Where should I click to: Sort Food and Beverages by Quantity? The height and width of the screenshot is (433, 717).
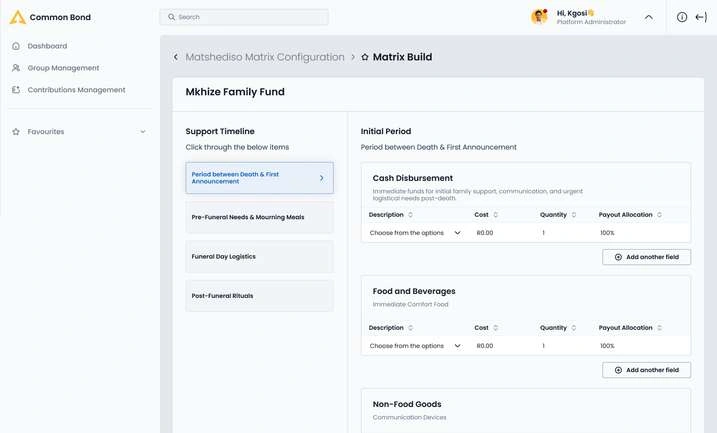click(x=573, y=328)
